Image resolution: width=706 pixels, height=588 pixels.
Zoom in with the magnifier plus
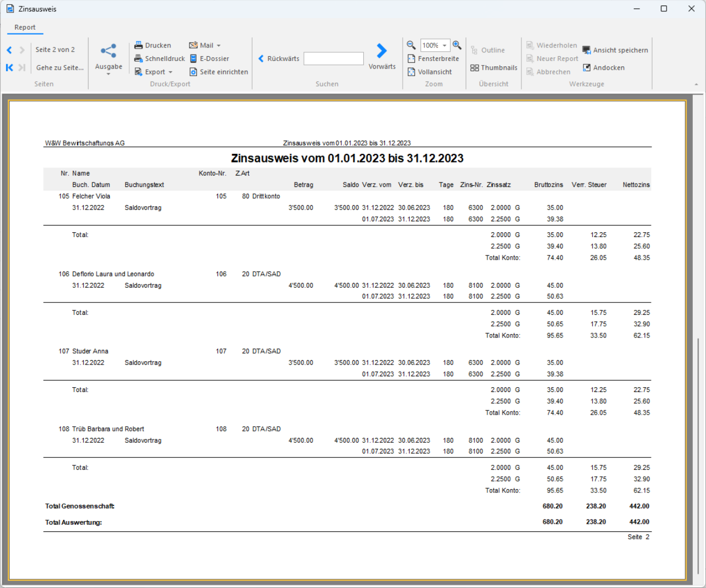coord(457,45)
